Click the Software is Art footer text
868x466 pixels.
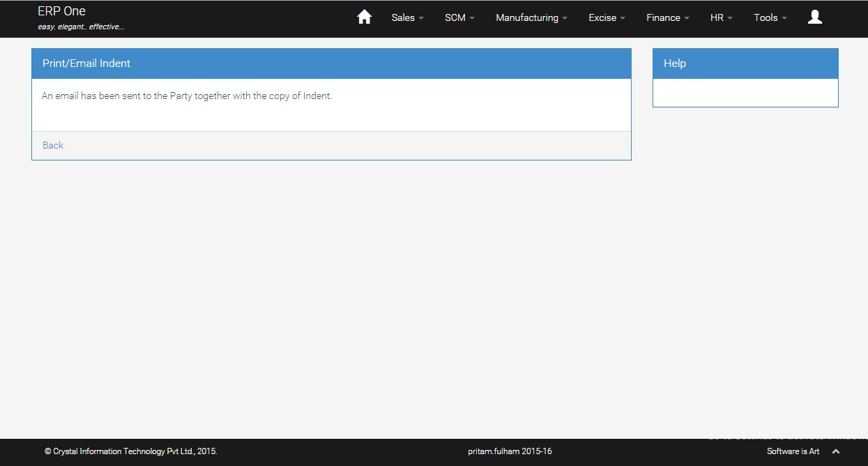pyautogui.click(x=793, y=451)
